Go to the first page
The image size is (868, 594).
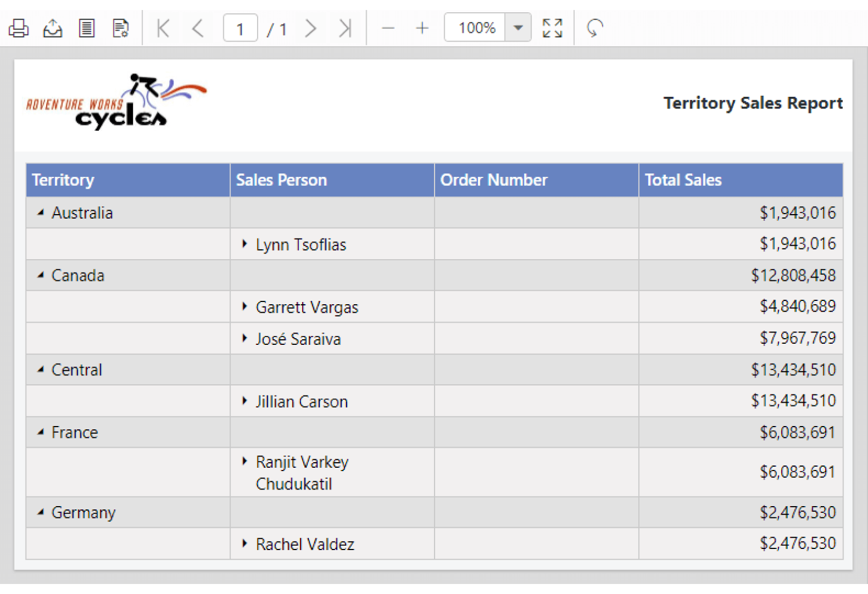coord(163,28)
